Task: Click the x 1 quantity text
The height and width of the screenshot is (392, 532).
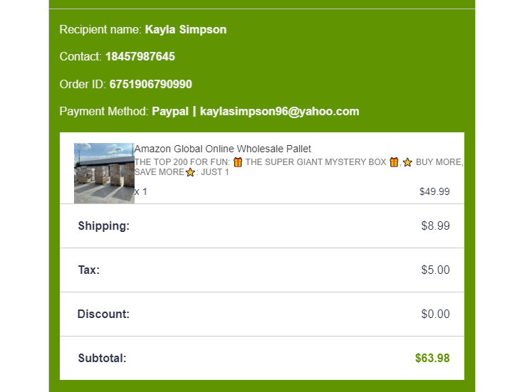Action: pyautogui.click(x=141, y=191)
